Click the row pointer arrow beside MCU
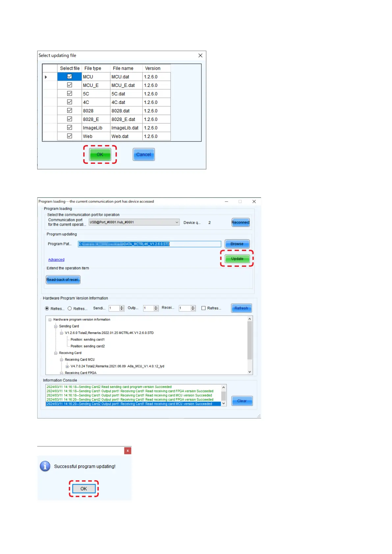The height and width of the screenshot is (554, 392). [46, 77]
